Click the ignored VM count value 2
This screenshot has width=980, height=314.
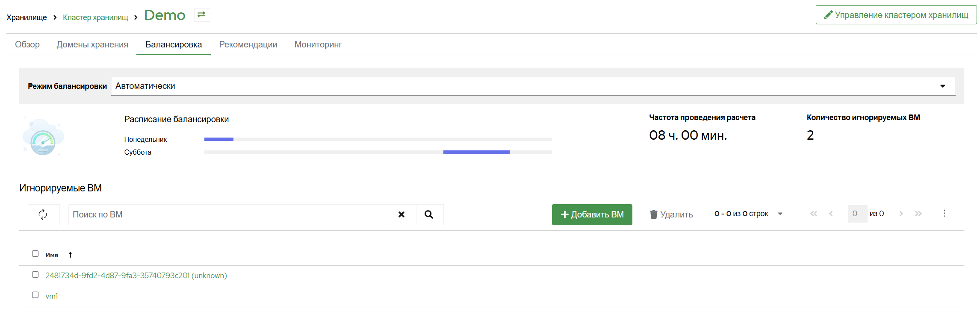tap(810, 135)
